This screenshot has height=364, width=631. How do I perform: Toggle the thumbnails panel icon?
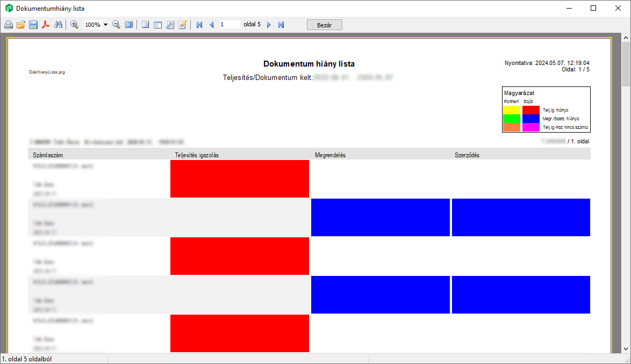tap(157, 25)
